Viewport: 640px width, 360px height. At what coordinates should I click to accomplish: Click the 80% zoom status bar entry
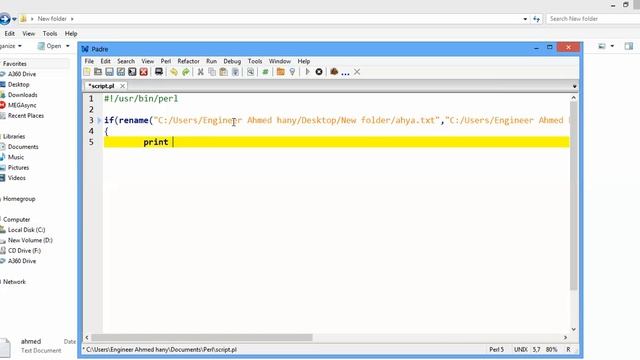click(551, 349)
